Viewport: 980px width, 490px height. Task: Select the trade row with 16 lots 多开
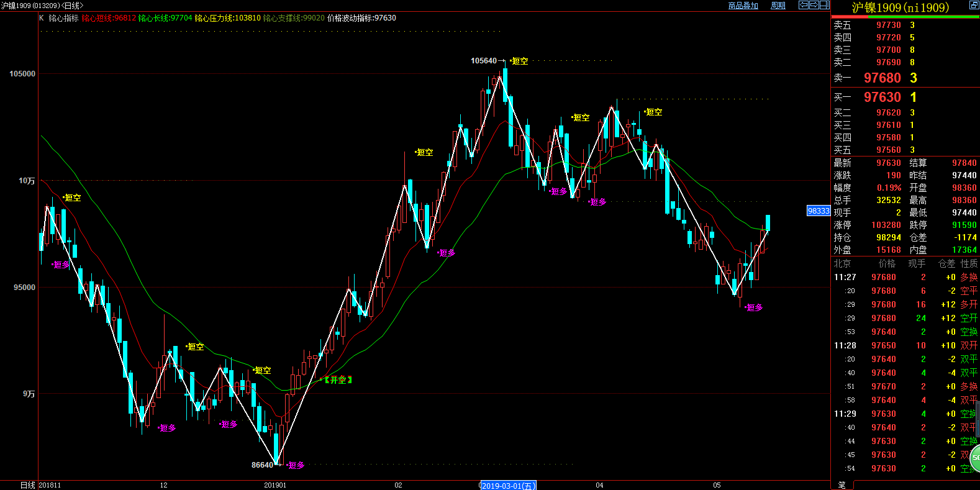[905, 304]
